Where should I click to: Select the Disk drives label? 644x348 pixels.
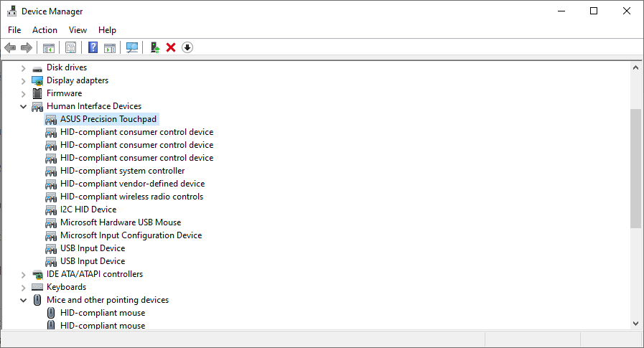pos(67,67)
